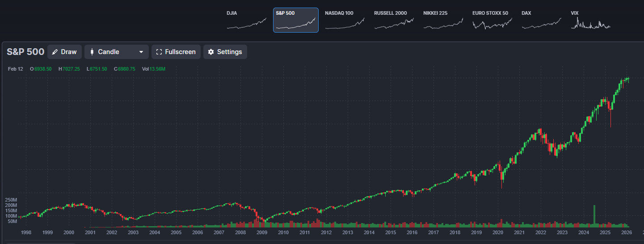Click the 2003 year axis label
644x244 pixels.
[133, 232]
